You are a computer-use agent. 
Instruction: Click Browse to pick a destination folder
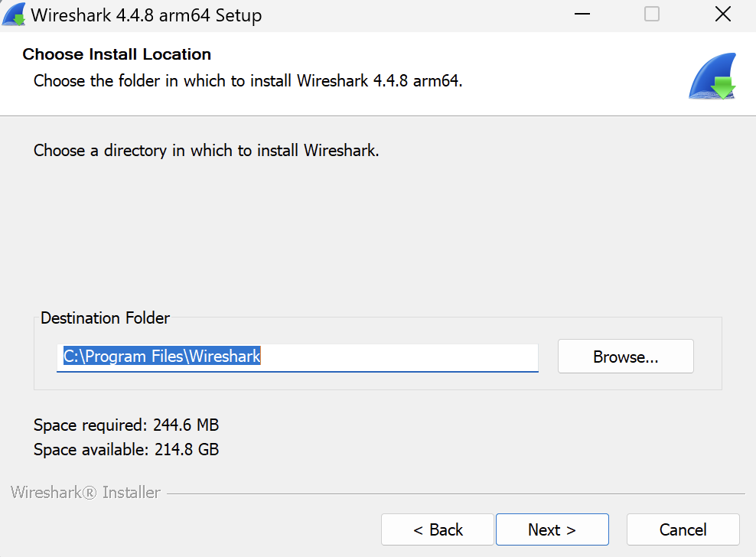(x=625, y=357)
